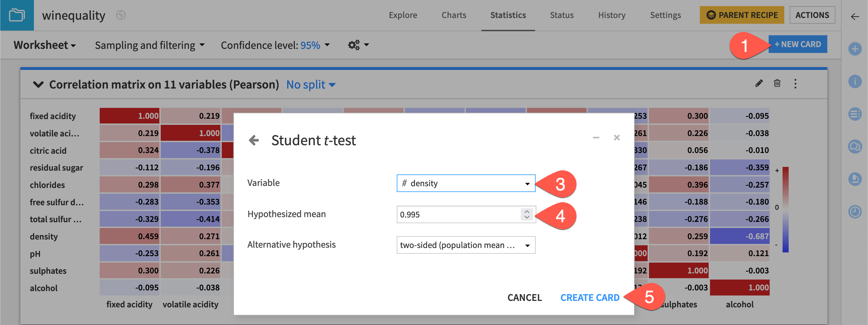This screenshot has height=325, width=868.
Task: Click the 1.000 fixed acidity diagonal cell
Action: (130, 116)
